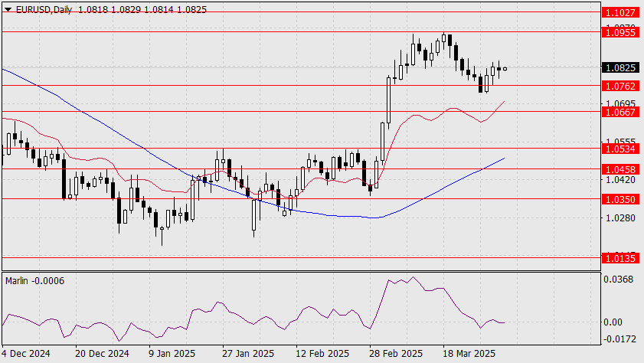Click the 1.0420 price scale value
This screenshot has width=644, height=363.
(620, 180)
